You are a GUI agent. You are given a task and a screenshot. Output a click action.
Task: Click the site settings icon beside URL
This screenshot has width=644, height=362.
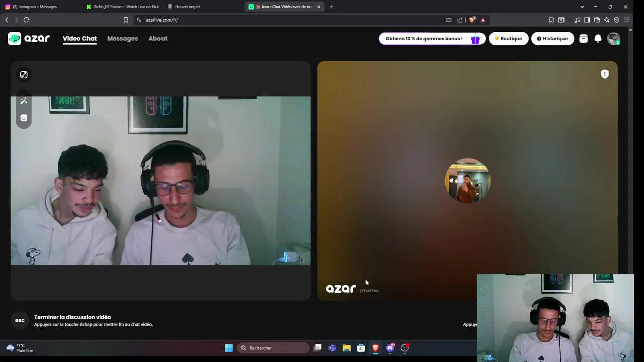tap(139, 20)
